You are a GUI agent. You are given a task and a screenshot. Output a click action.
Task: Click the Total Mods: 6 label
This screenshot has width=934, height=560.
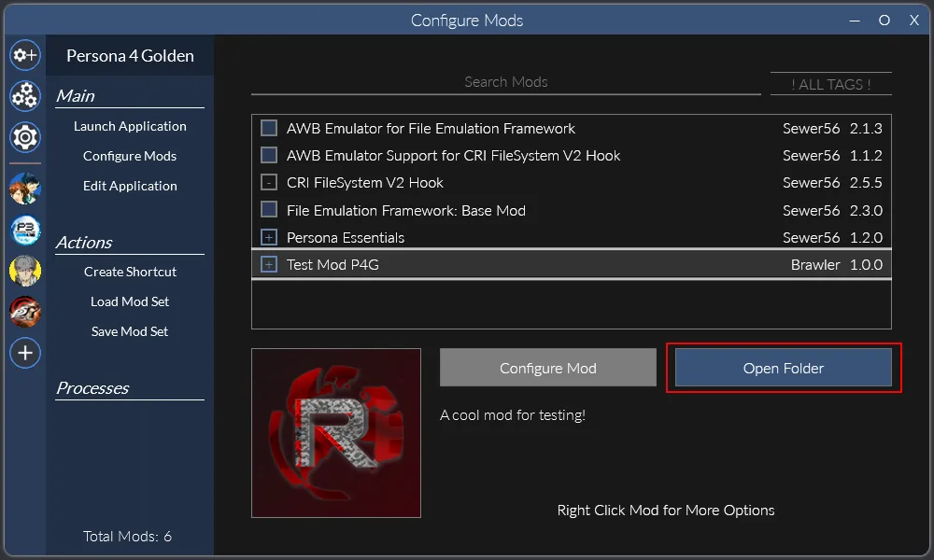(x=127, y=536)
